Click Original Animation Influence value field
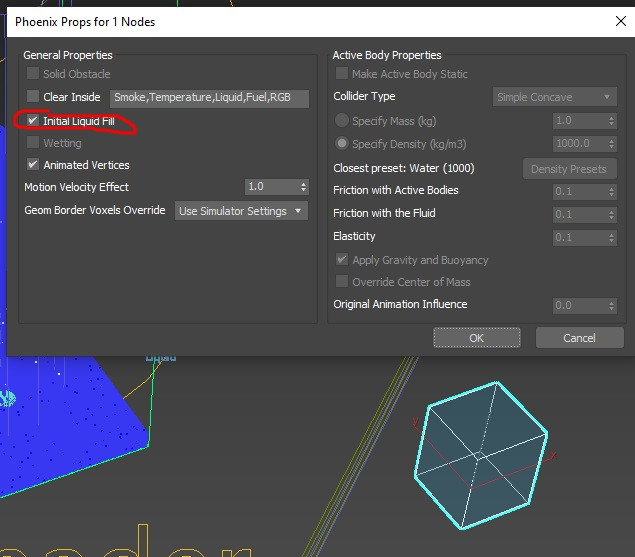The height and width of the screenshot is (557, 635). click(x=580, y=305)
